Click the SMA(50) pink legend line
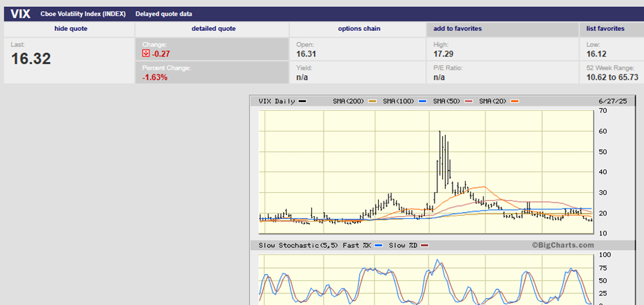 tap(468, 101)
